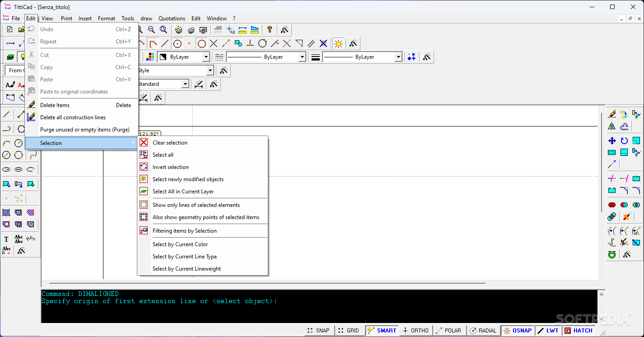The image size is (644, 337).
Task: Choose Select by Current Lineweight
Action: point(202,268)
